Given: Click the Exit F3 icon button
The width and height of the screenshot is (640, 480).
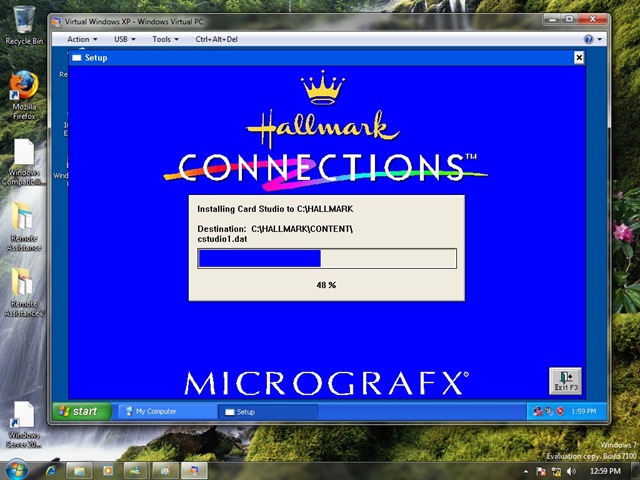Looking at the screenshot, I should point(565,380).
